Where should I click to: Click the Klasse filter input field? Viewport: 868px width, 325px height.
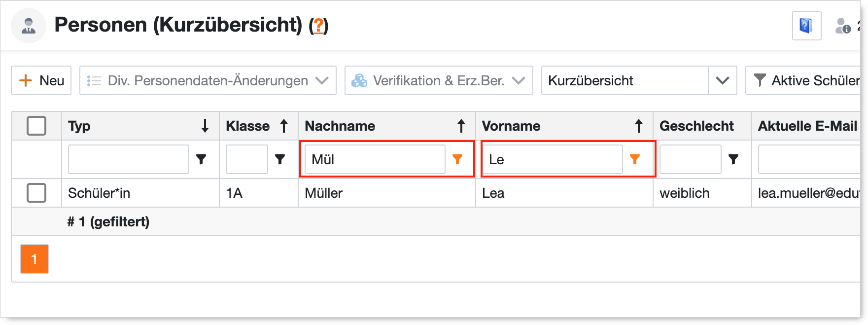pyautogui.click(x=246, y=159)
